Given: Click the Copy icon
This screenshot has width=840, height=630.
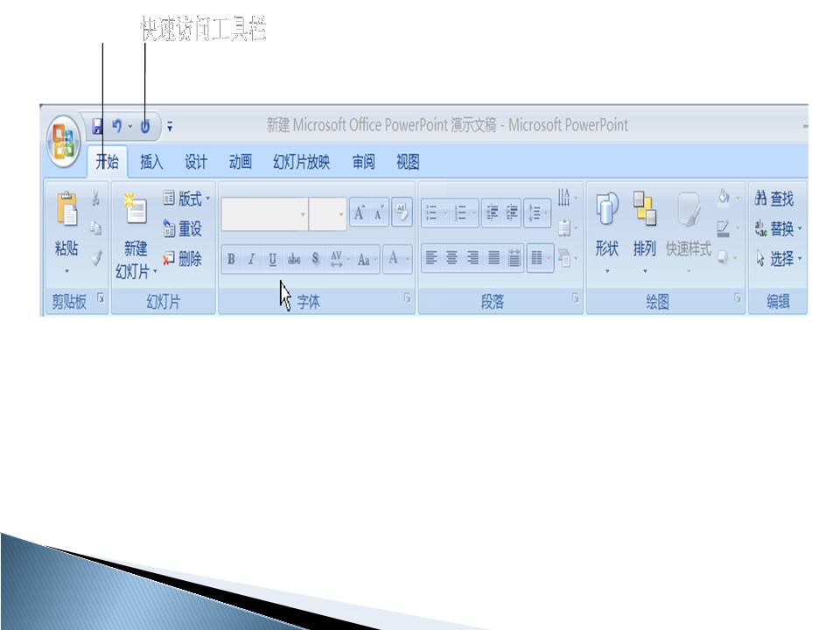Looking at the screenshot, I should point(96,228).
